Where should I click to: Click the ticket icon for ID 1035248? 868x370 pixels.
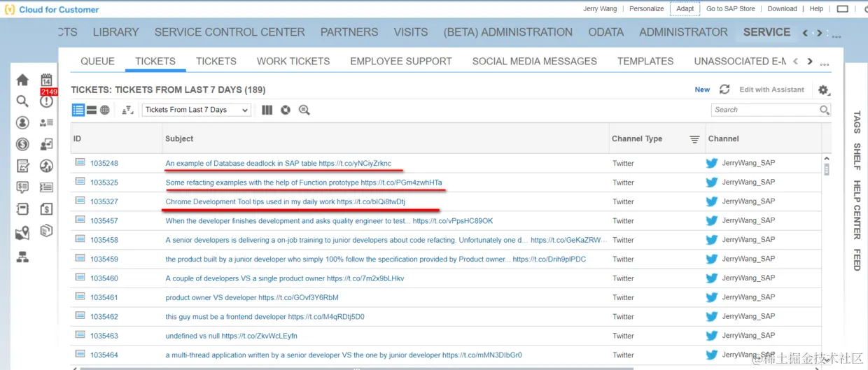point(80,162)
